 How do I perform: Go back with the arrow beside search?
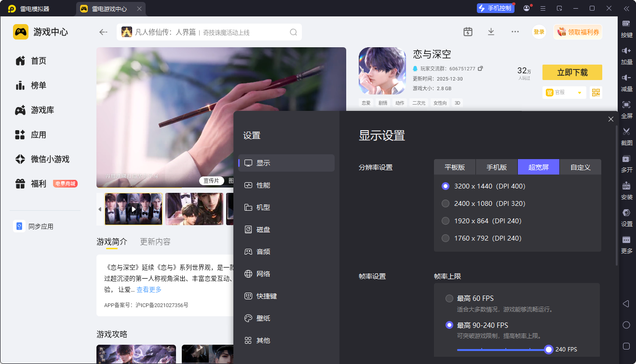pyautogui.click(x=103, y=32)
